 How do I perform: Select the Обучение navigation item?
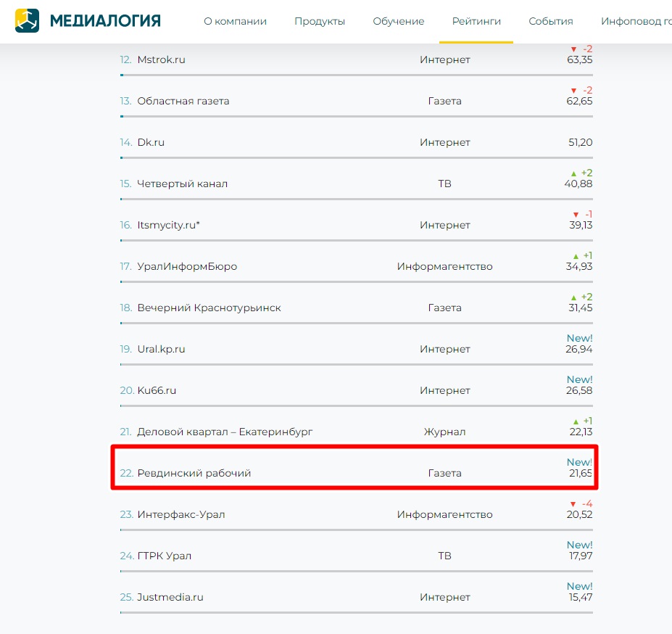(x=399, y=22)
